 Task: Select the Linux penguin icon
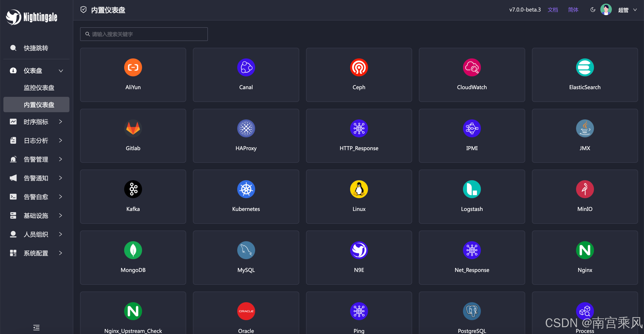pyautogui.click(x=359, y=189)
